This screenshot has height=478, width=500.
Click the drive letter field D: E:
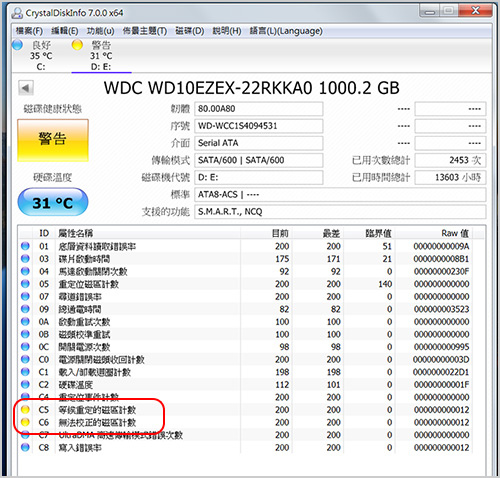259,177
